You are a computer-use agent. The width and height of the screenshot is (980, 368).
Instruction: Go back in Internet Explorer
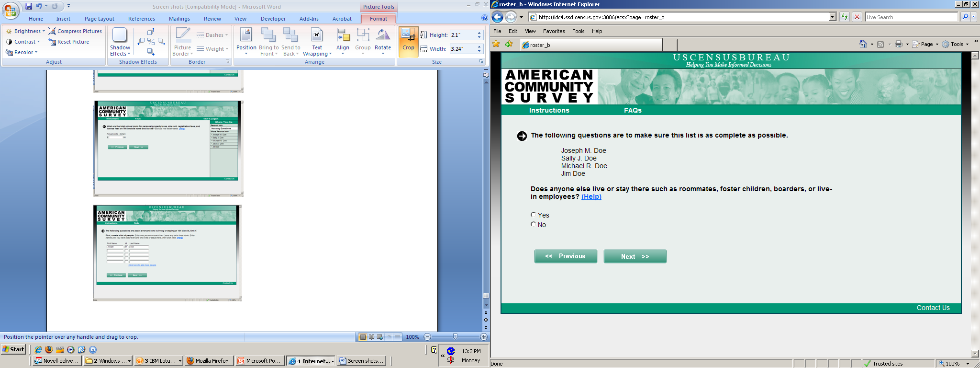[498, 17]
